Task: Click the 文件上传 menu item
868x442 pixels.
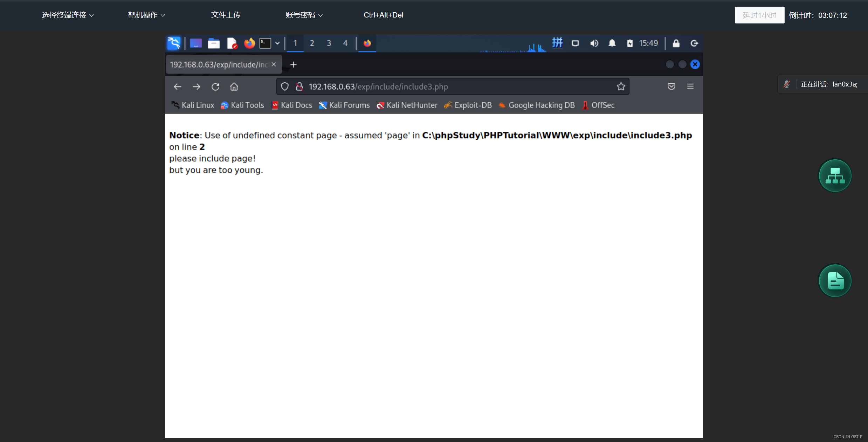Action: pyautogui.click(x=226, y=15)
